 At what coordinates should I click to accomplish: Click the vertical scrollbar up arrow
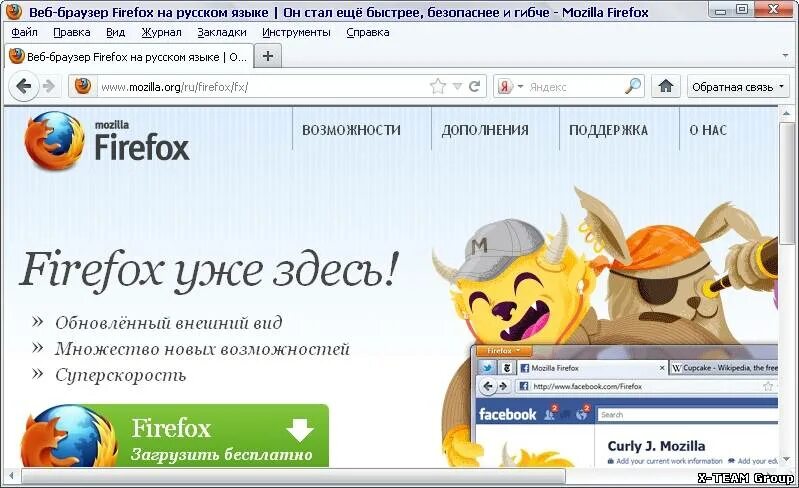coord(786,113)
